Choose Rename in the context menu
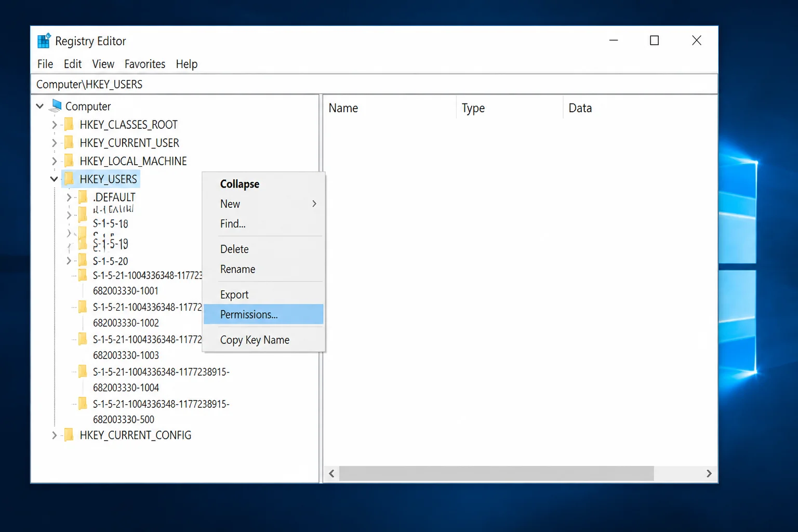The width and height of the screenshot is (798, 532). pyautogui.click(x=264, y=269)
